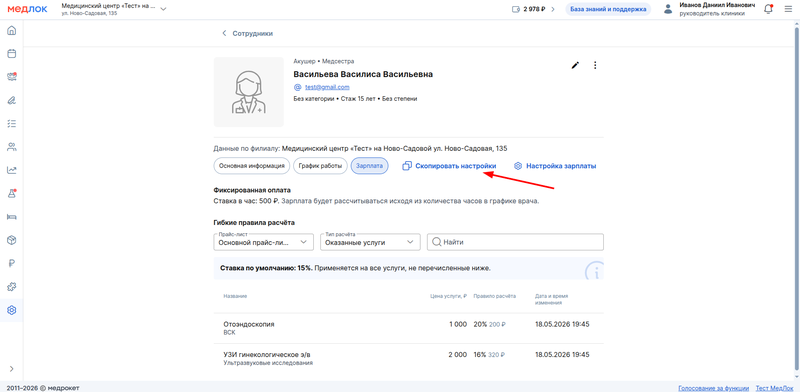Image resolution: width=800 pixels, height=392 pixels.
Task: Open Настройка зарплаты
Action: tap(555, 166)
